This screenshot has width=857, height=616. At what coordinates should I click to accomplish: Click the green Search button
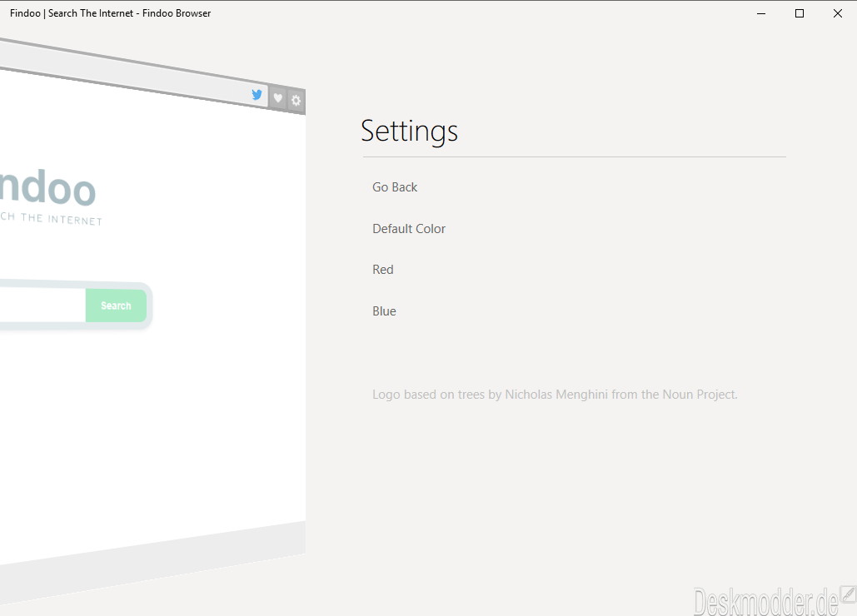(116, 306)
